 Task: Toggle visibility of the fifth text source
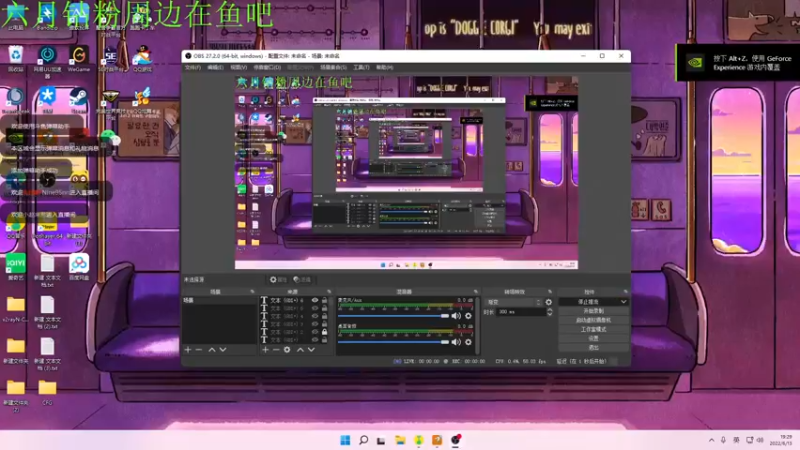[315, 332]
